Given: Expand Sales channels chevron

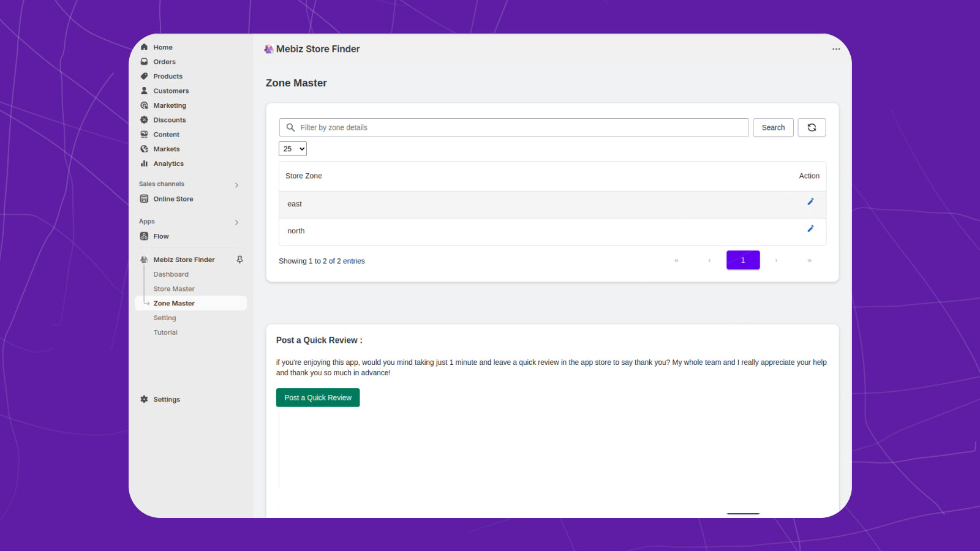Looking at the screenshot, I should coord(236,185).
